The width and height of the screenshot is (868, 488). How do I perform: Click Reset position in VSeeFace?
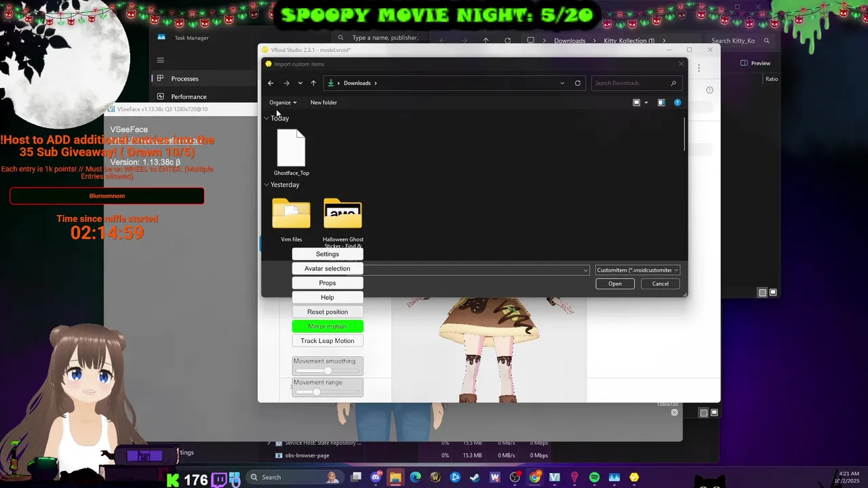click(x=328, y=312)
